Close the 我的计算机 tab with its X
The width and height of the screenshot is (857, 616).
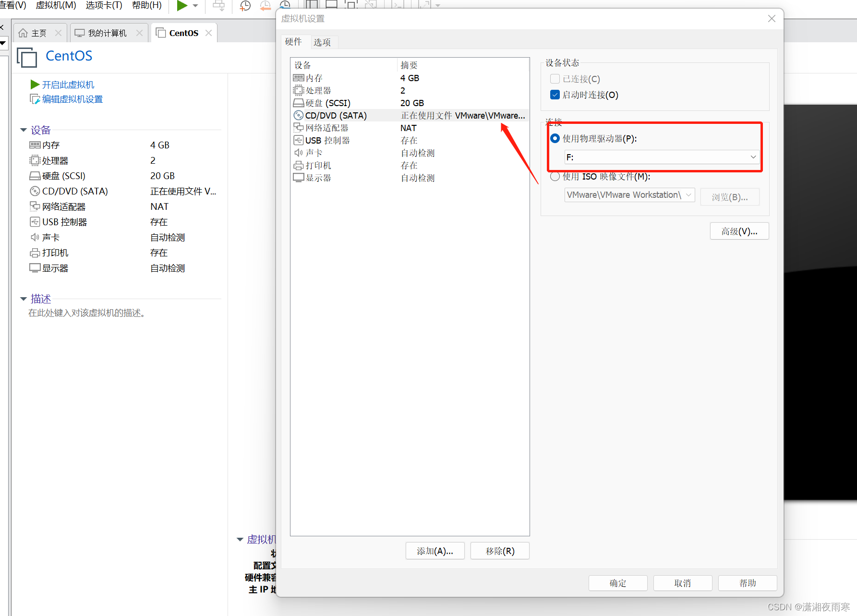point(139,33)
